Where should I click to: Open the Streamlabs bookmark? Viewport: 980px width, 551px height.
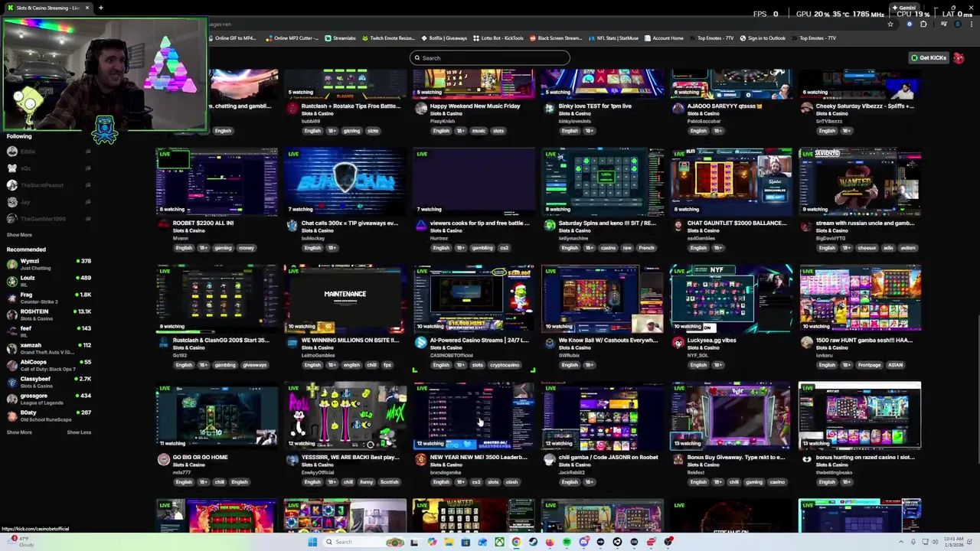click(340, 38)
